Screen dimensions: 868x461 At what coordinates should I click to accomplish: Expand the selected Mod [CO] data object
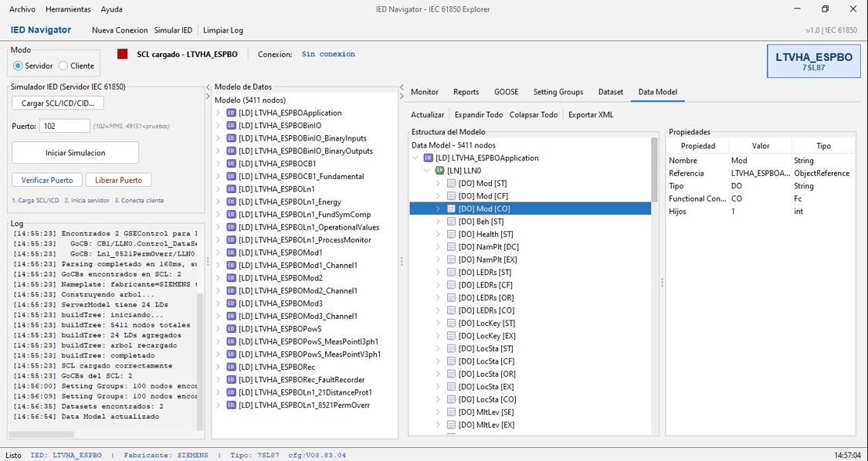(x=438, y=208)
